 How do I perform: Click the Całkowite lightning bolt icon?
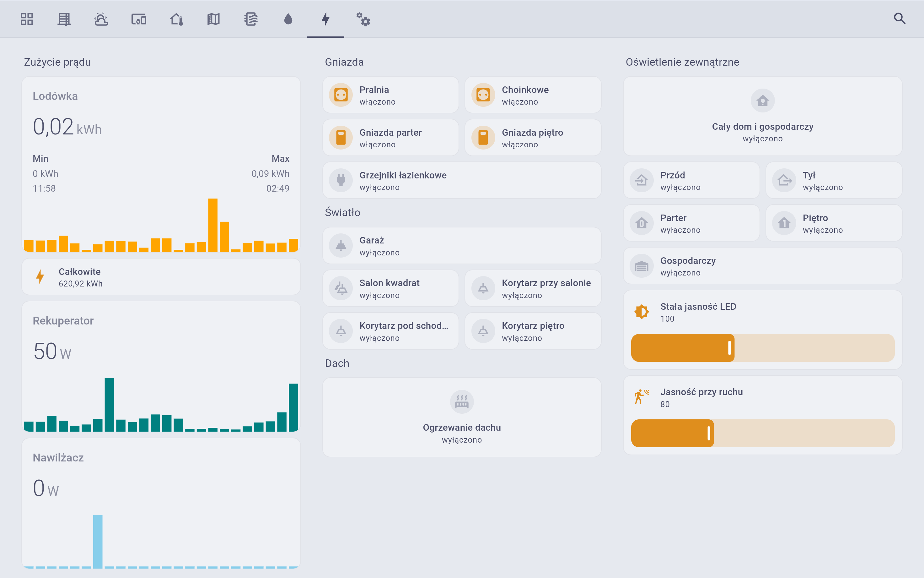tap(40, 276)
